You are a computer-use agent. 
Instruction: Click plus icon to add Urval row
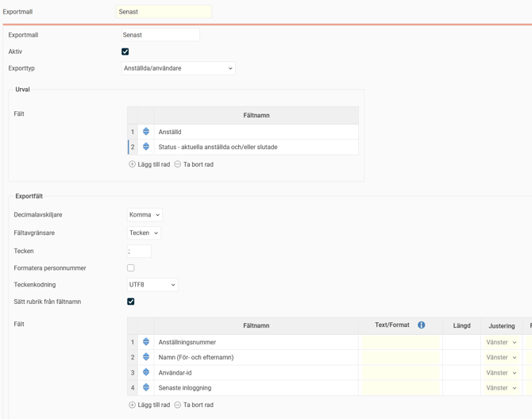coord(133,164)
